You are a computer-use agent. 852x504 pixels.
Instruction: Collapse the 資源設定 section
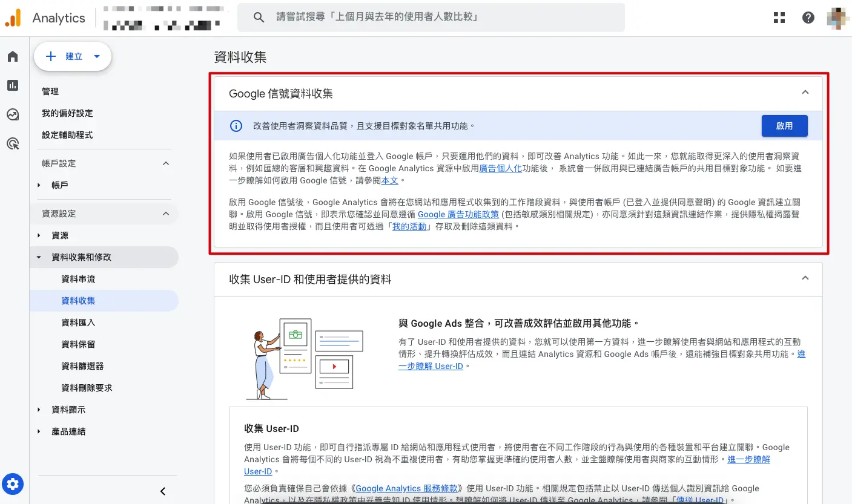(x=166, y=214)
